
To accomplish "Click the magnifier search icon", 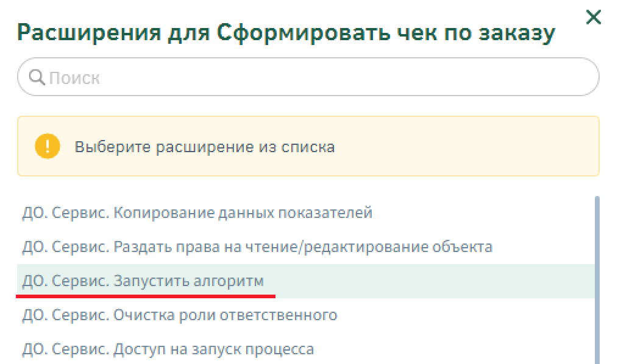I will [37, 77].
